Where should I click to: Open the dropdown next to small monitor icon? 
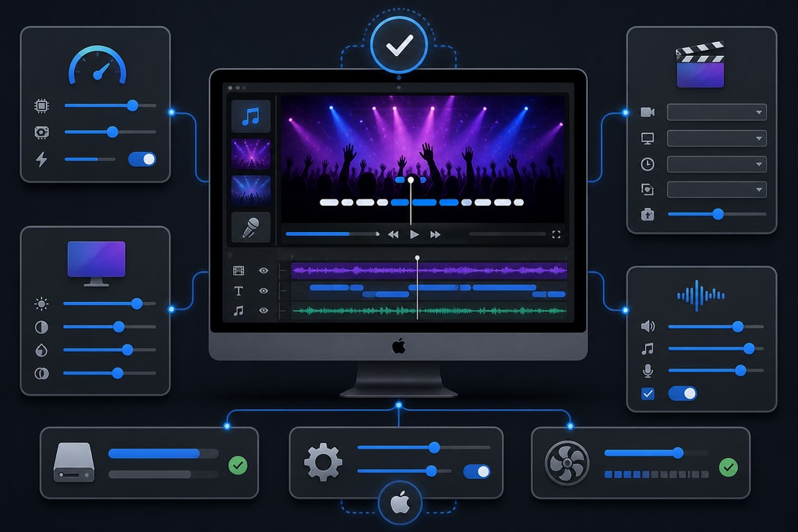pos(717,139)
